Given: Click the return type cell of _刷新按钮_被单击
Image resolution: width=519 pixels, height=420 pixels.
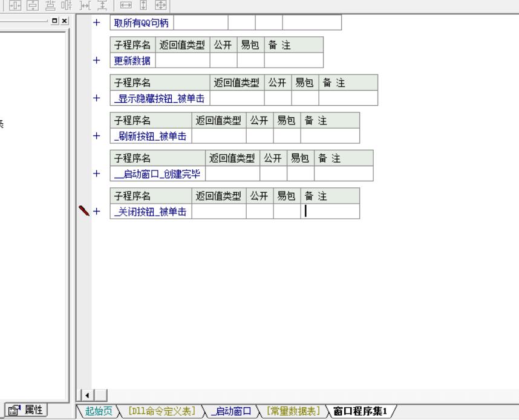Looking at the screenshot, I should point(219,136).
